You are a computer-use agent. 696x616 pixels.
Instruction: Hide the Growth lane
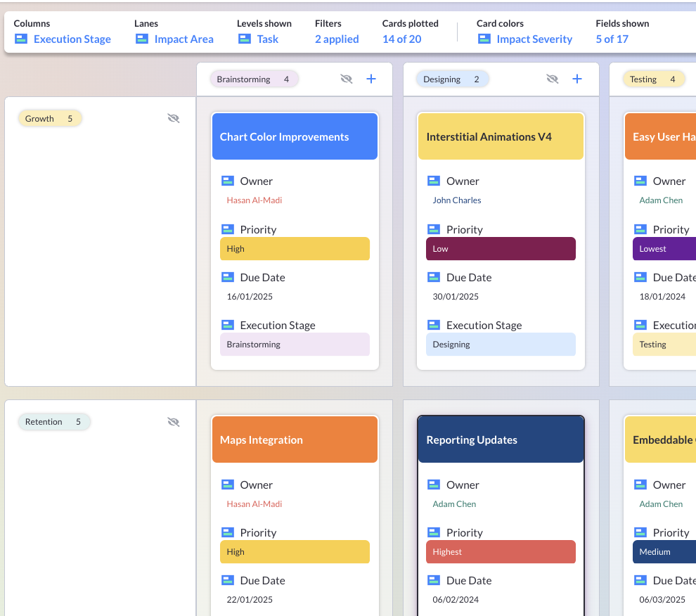(174, 118)
